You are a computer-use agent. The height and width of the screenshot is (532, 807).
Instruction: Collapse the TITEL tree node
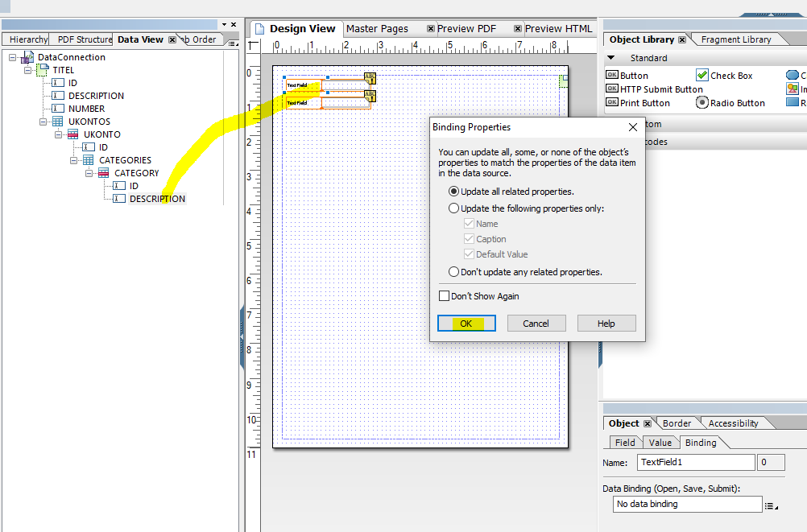pyautogui.click(x=27, y=70)
